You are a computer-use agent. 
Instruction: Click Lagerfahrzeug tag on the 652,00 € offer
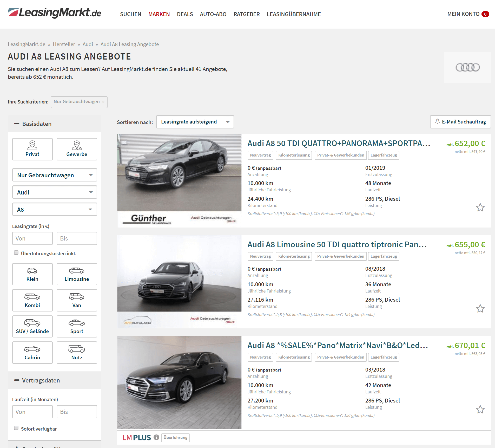coord(384,155)
